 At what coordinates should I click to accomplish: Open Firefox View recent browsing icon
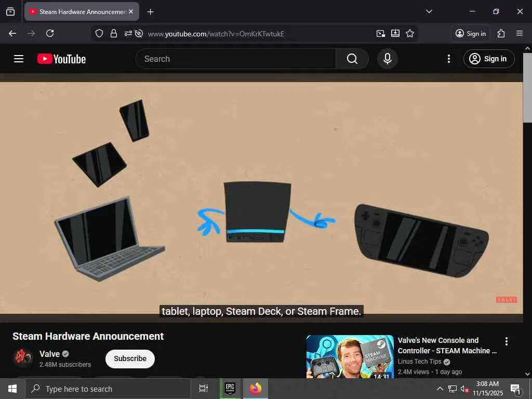point(10,11)
